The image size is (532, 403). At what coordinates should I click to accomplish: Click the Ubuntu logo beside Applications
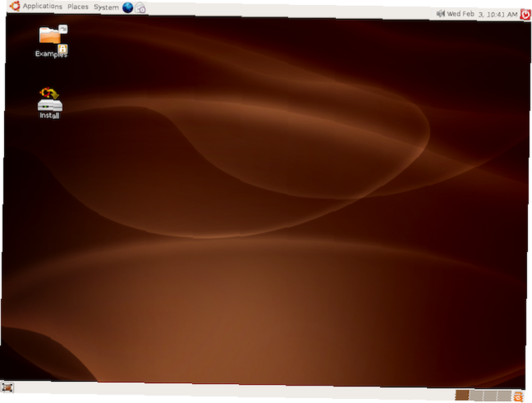point(15,6)
